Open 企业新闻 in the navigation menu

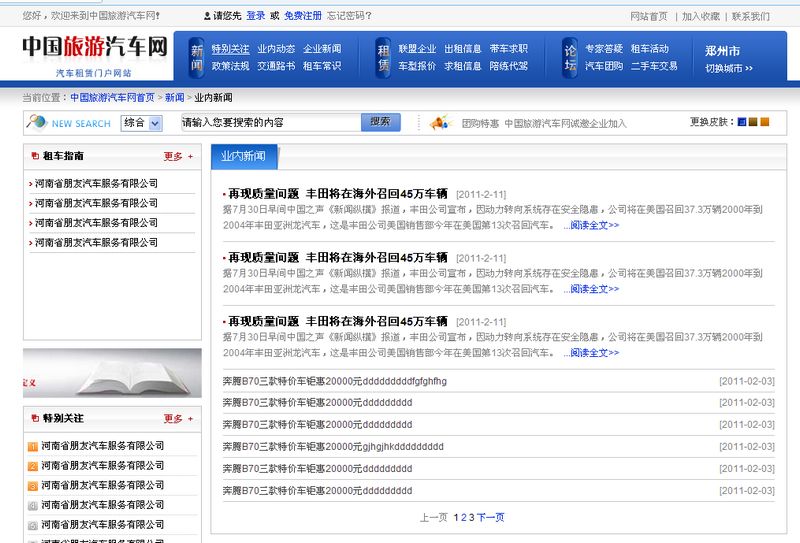tap(322, 49)
